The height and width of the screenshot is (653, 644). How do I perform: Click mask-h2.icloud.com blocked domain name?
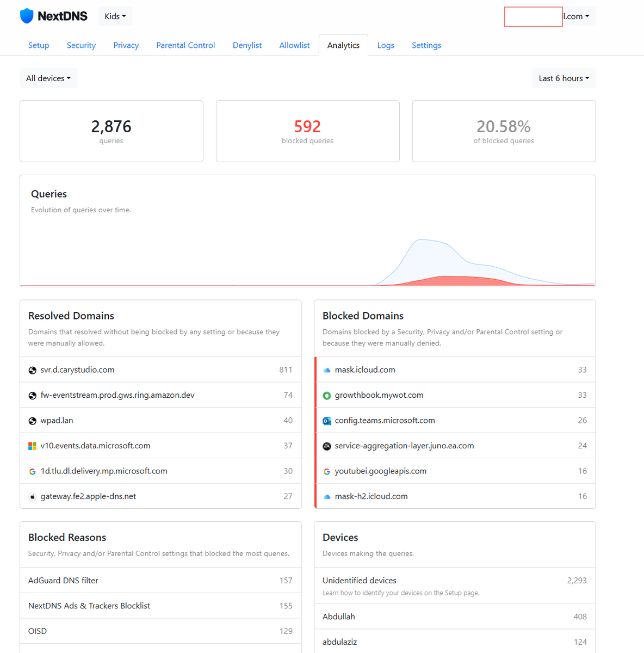371,496
